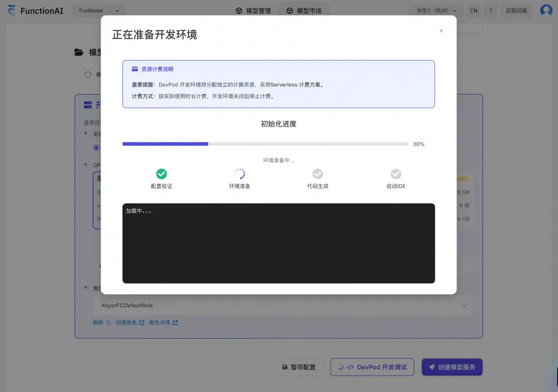The image size is (558, 392).
Task: Click the 启动IDE step icon
Action: [396, 174]
